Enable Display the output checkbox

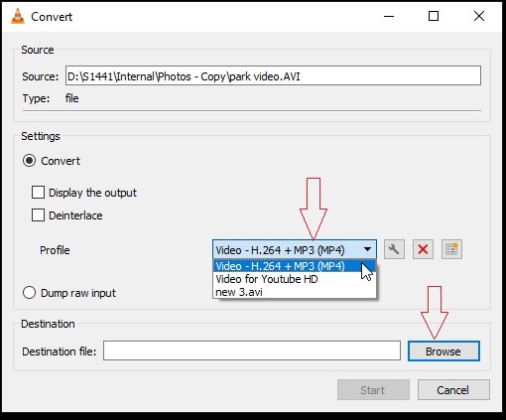(38, 193)
